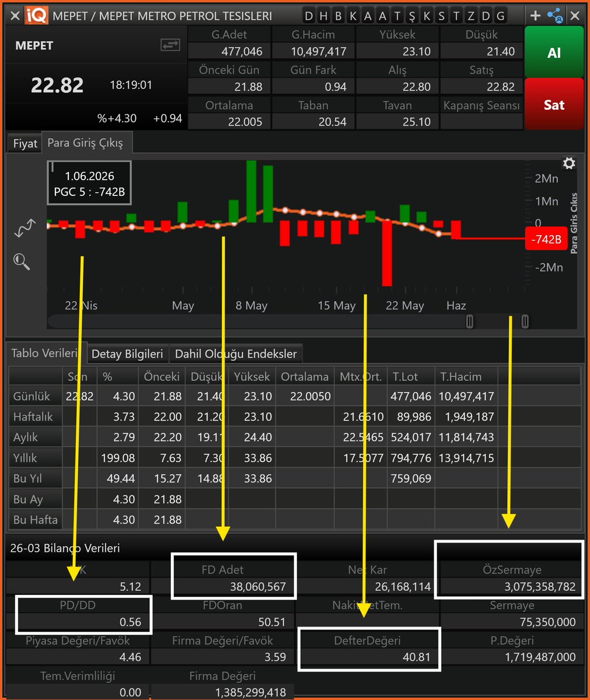Click the Yıllık percentage 199.08
590x700 pixels.
[118, 458]
